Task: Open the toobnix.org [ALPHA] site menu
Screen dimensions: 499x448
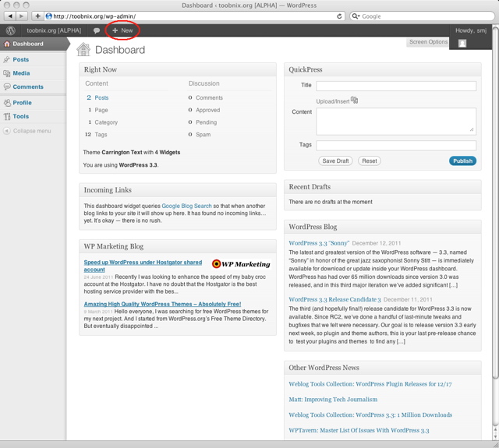Action: pyautogui.click(x=54, y=30)
